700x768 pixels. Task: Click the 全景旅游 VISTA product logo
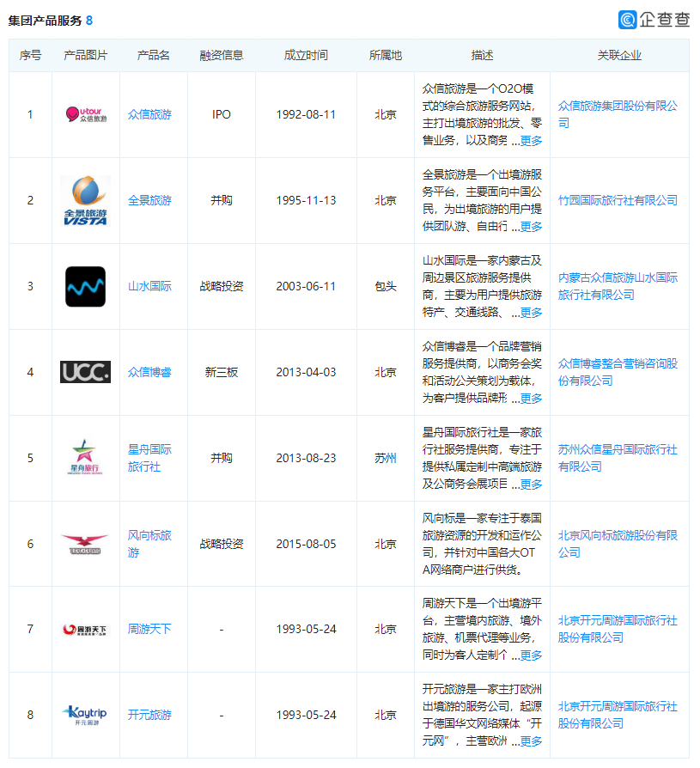tap(85, 201)
